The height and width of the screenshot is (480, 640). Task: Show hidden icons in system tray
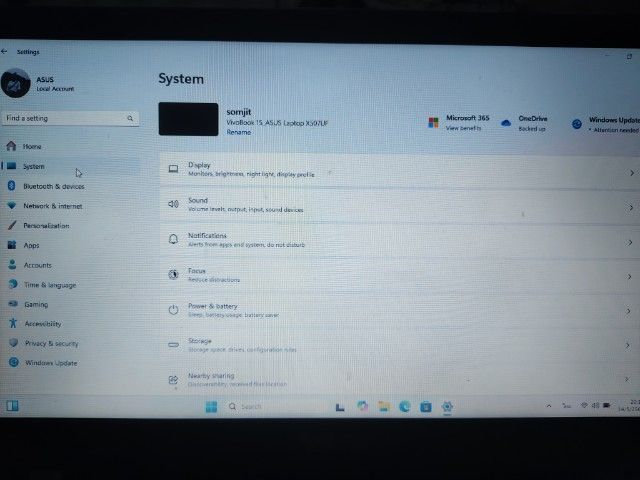(549, 406)
